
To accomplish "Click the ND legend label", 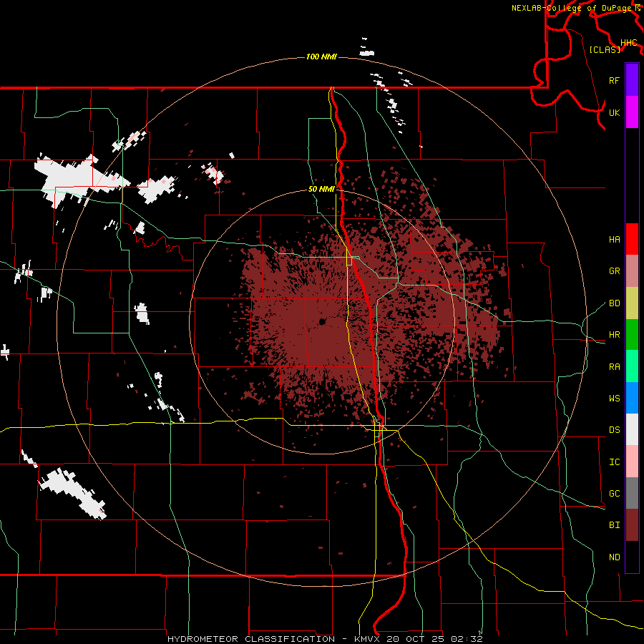I will 614,557.
